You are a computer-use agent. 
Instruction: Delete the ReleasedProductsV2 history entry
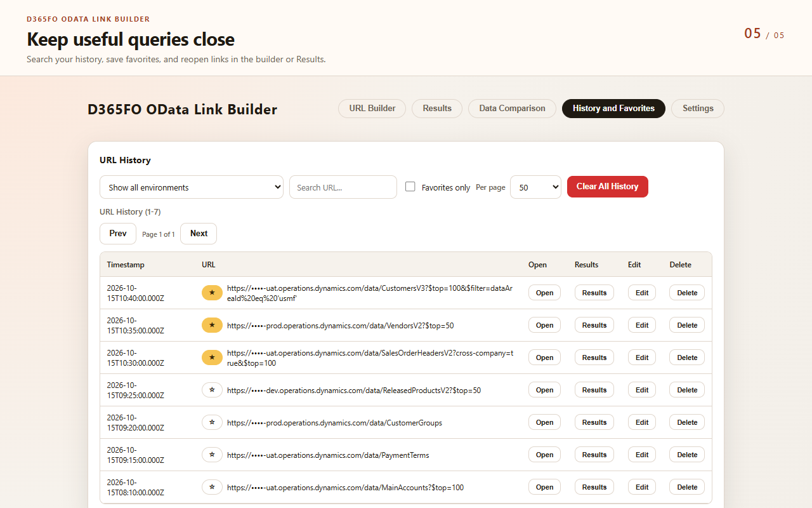(687, 390)
